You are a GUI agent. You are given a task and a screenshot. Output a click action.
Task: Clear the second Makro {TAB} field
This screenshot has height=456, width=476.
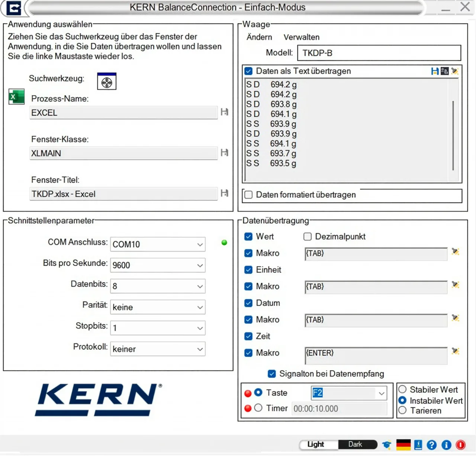click(456, 285)
